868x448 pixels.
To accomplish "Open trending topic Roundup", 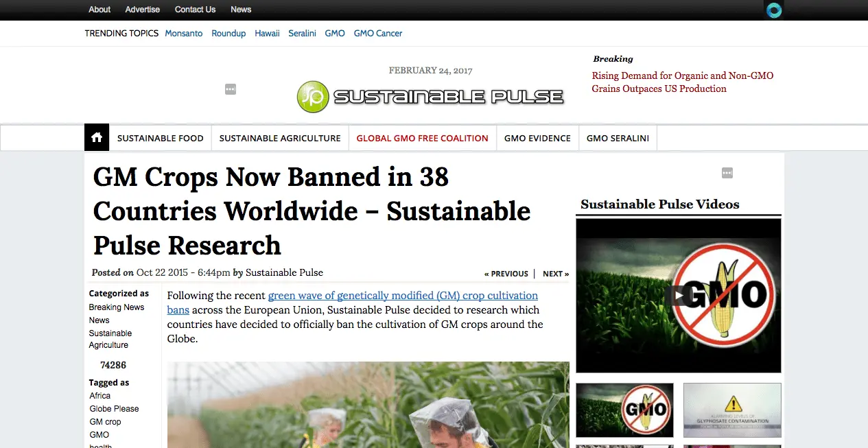I will [x=228, y=33].
